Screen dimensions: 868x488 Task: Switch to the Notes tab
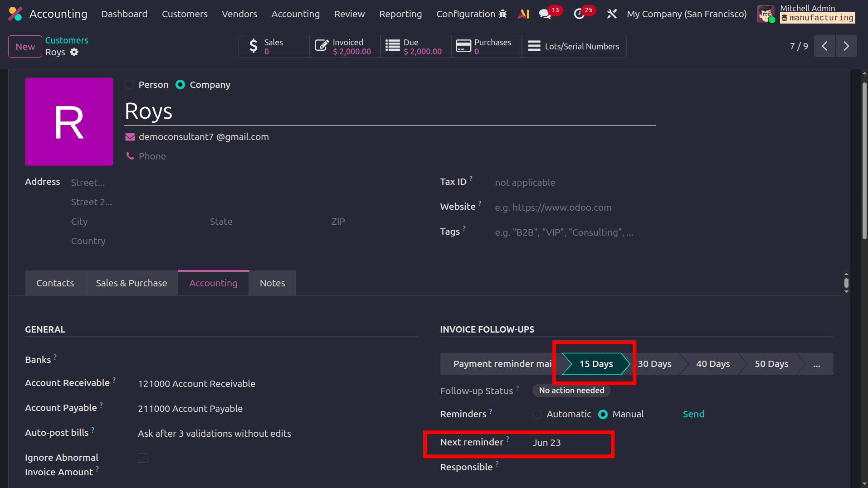[273, 283]
